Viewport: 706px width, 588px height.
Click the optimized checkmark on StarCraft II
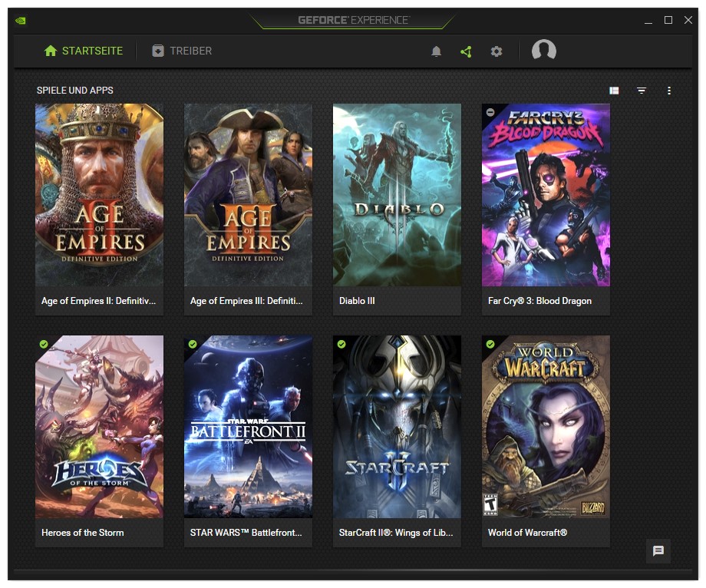[341, 344]
